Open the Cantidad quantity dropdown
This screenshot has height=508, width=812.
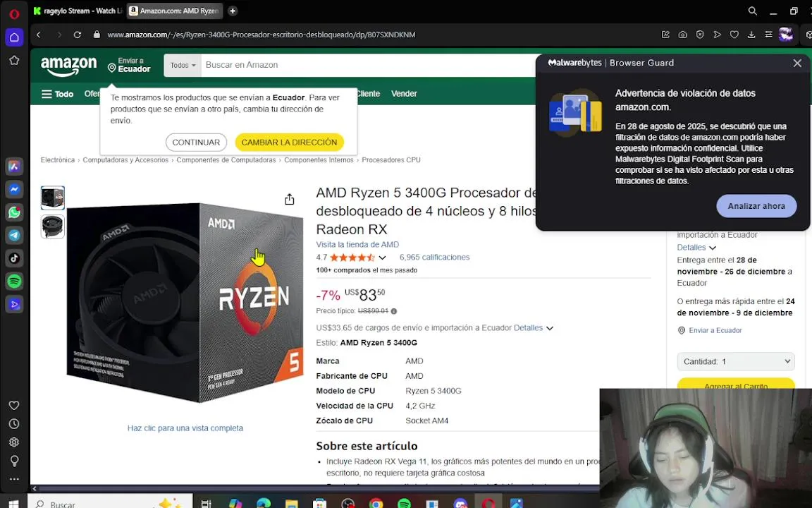pos(736,361)
